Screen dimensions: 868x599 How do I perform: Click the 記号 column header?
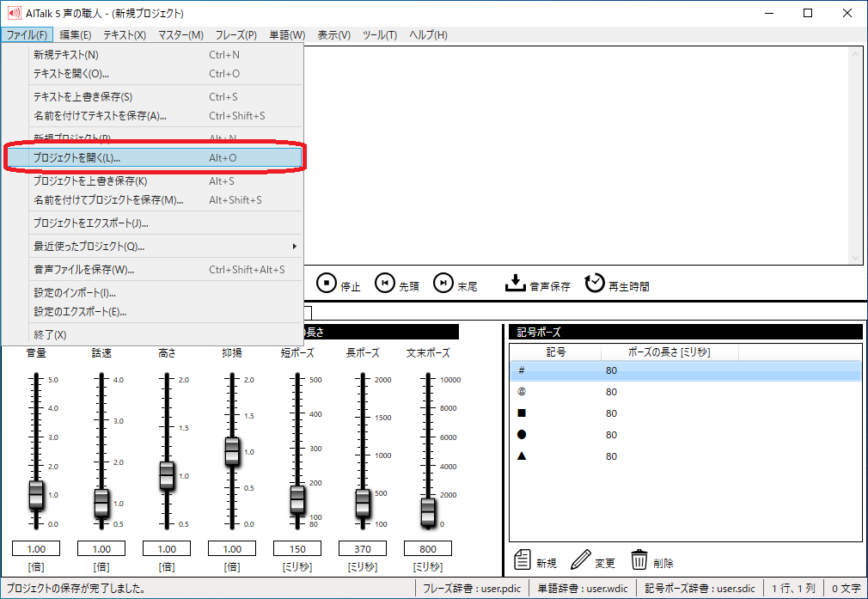(x=556, y=352)
